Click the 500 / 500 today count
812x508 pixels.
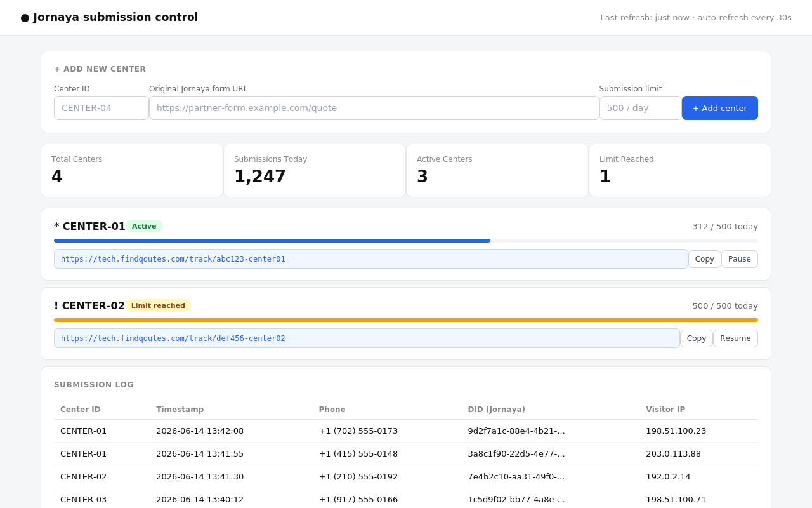point(725,305)
